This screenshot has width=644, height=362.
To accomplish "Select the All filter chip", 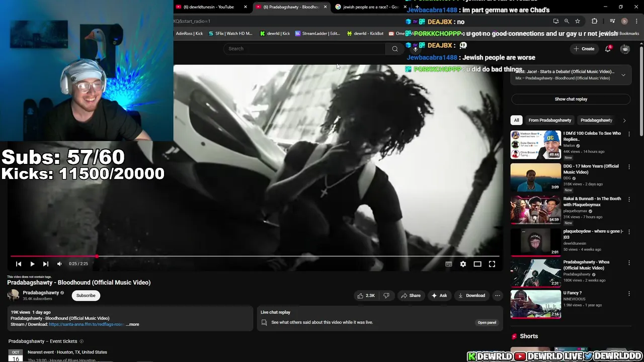I will [x=516, y=120].
